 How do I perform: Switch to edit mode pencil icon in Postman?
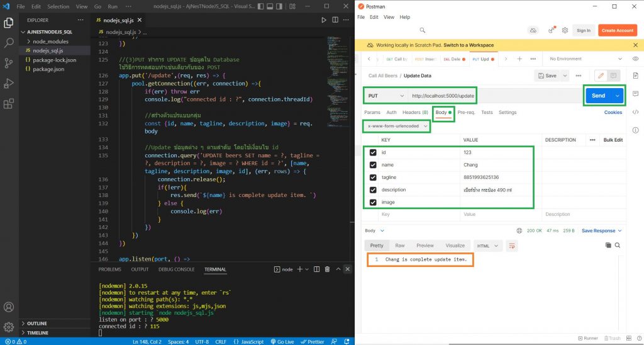[x=601, y=76]
